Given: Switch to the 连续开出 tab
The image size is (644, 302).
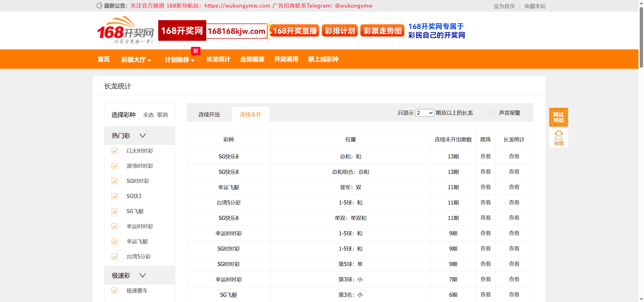Looking at the screenshot, I should (209, 115).
